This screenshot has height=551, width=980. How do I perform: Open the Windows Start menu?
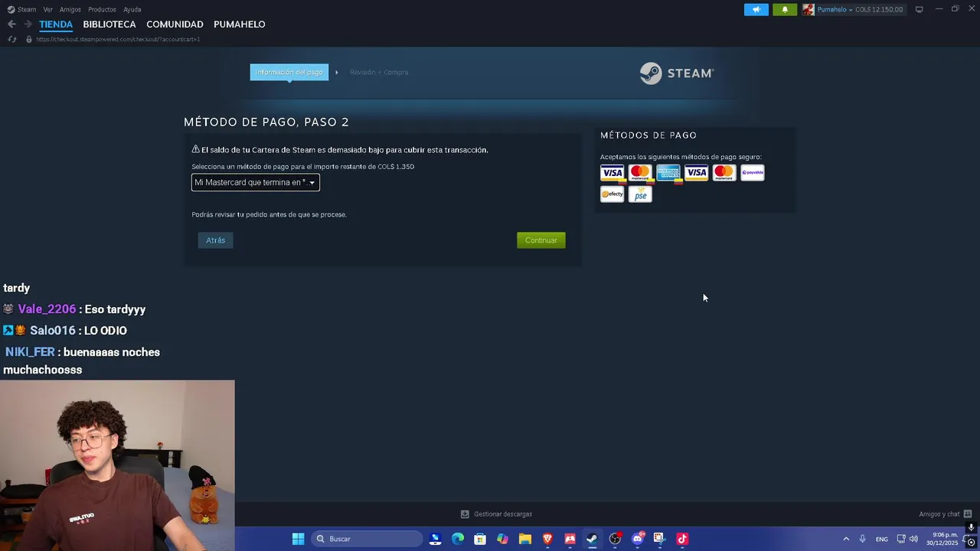tap(298, 539)
